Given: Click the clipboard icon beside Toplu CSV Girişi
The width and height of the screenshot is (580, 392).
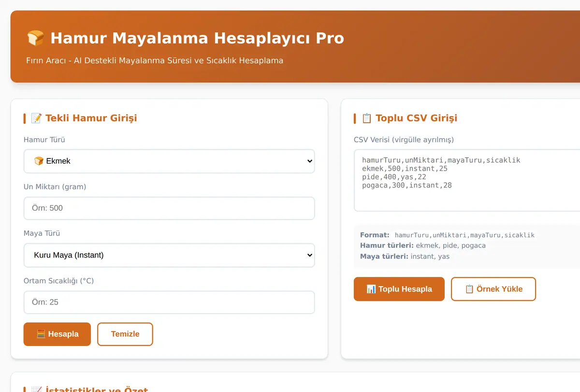Looking at the screenshot, I should point(367,118).
